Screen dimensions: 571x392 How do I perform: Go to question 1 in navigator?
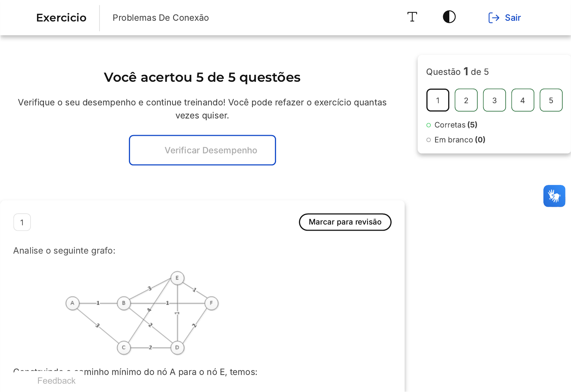click(438, 100)
